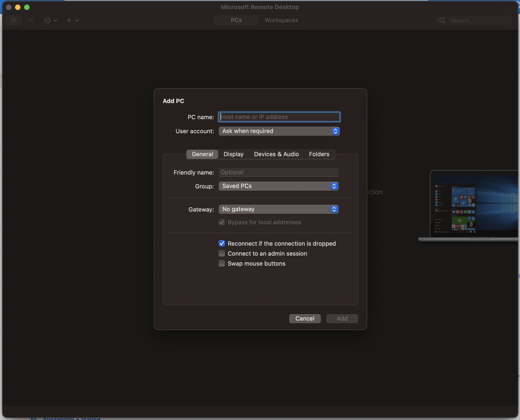Click the PC name input field
Screen dimensions: 520x420
tap(279, 117)
